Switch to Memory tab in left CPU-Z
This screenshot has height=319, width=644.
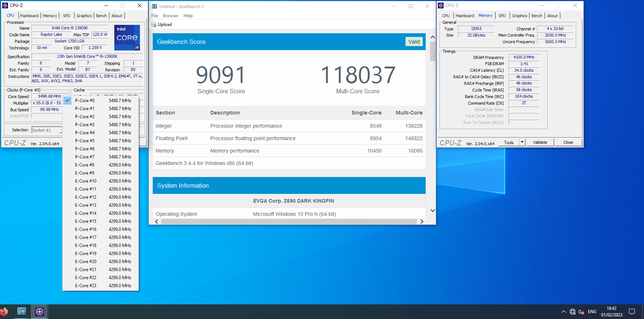click(50, 16)
